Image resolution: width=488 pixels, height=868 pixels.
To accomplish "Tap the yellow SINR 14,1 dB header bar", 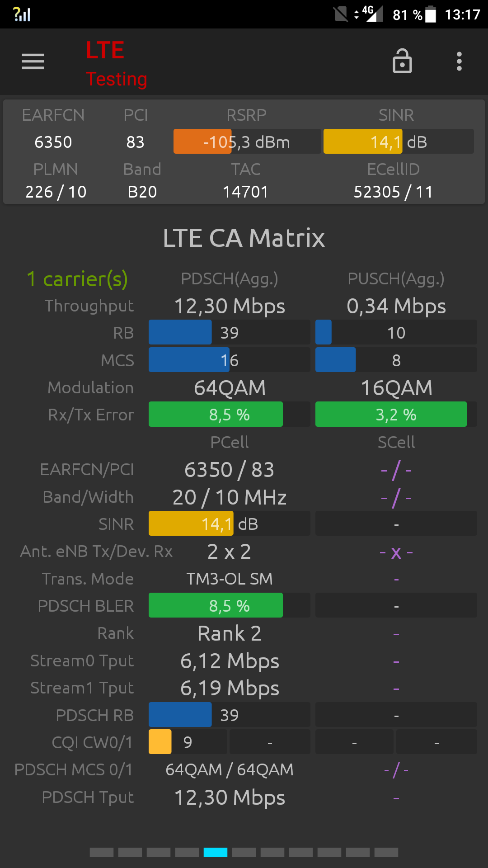I will pyautogui.click(x=399, y=142).
